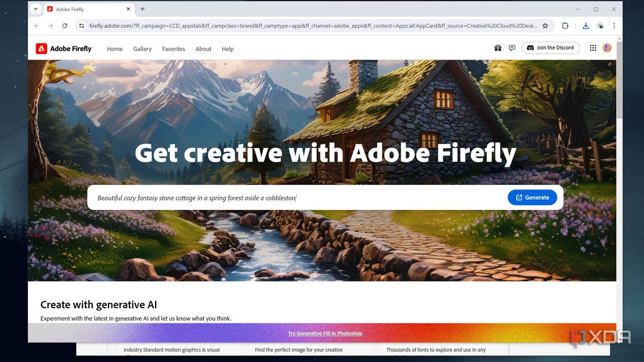The width and height of the screenshot is (644, 362).
Task: Open the Chrome downloads icon
Action: (x=586, y=26)
